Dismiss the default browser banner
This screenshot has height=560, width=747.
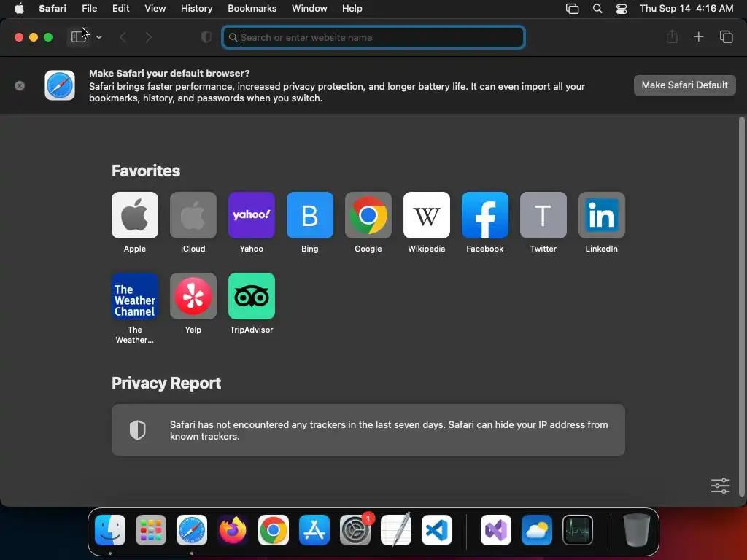(x=20, y=86)
